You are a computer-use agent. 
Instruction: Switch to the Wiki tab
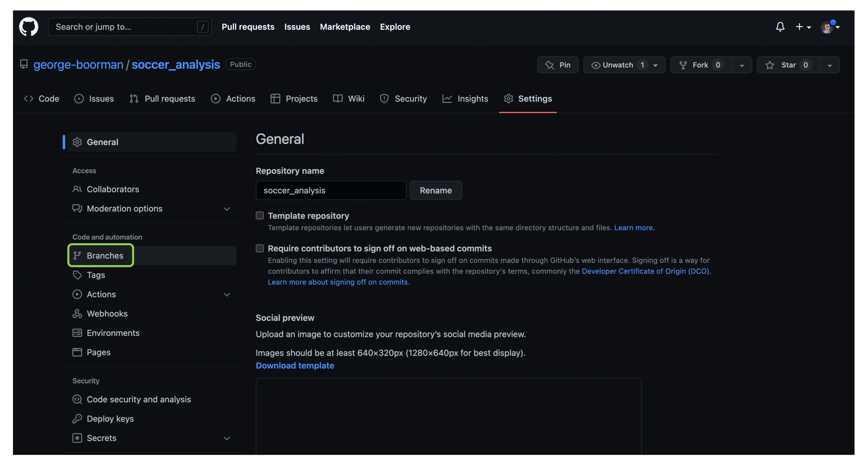coord(349,98)
